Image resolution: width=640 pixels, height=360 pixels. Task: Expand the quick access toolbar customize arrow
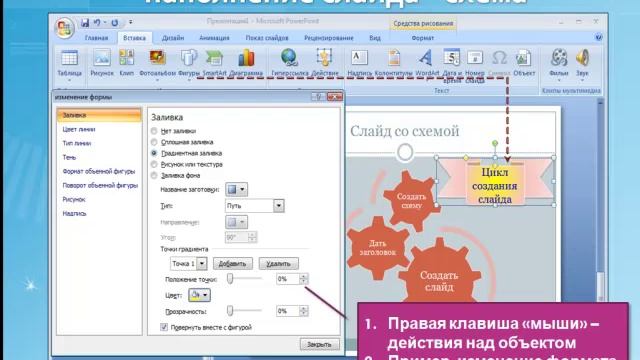click(x=131, y=22)
